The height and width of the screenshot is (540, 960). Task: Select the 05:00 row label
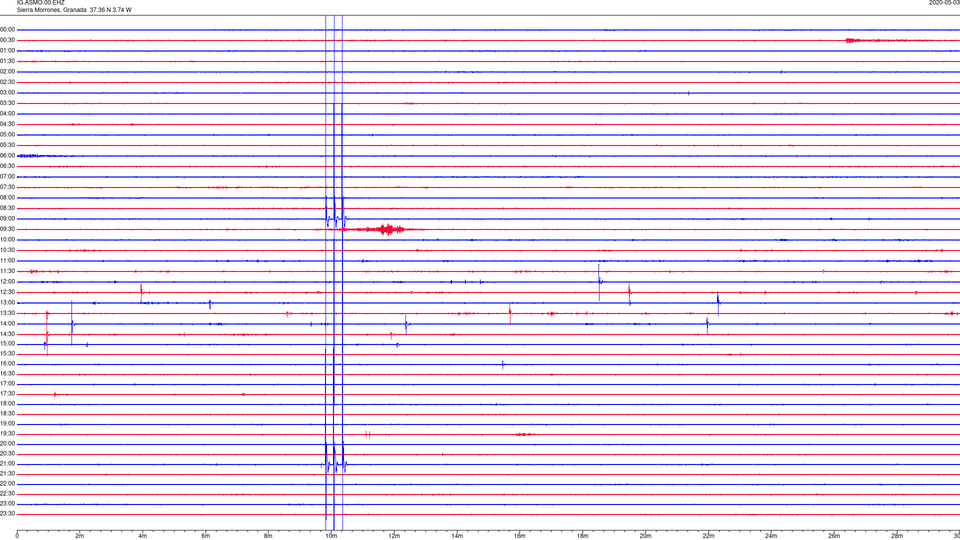(x=8, y=135)
